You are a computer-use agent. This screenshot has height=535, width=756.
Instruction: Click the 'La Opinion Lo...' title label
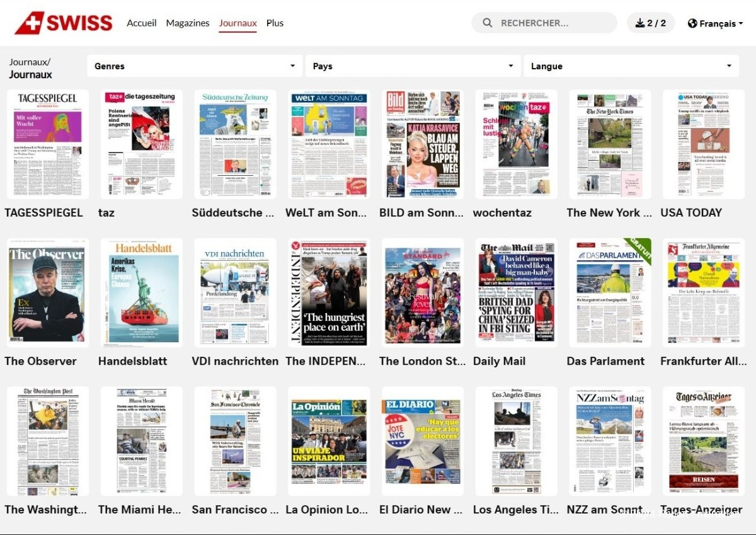327,510
